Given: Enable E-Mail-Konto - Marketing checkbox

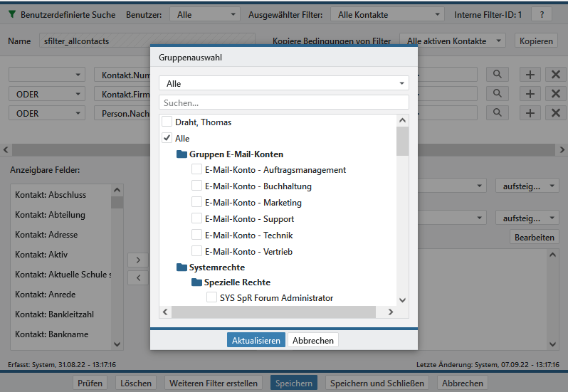Looking at the screenshot, I should pyautogui.click(x=196, y=203).
